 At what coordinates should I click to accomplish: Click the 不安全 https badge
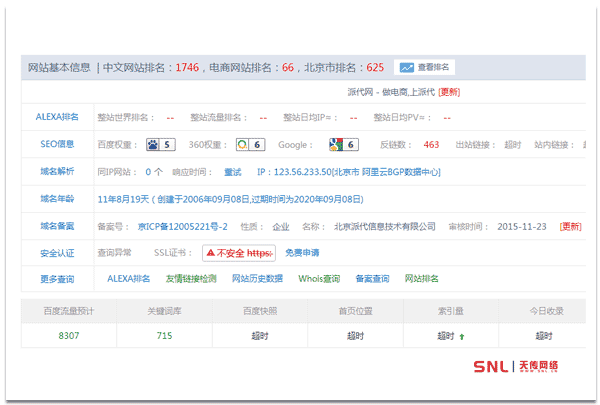pos(239,253)
